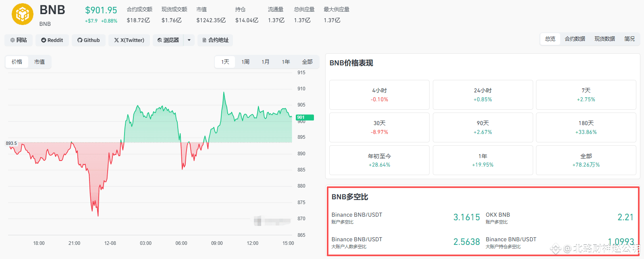Select the 全部 time range
The width and height of the screenshot is (644, 259).
tap(307, 62)
